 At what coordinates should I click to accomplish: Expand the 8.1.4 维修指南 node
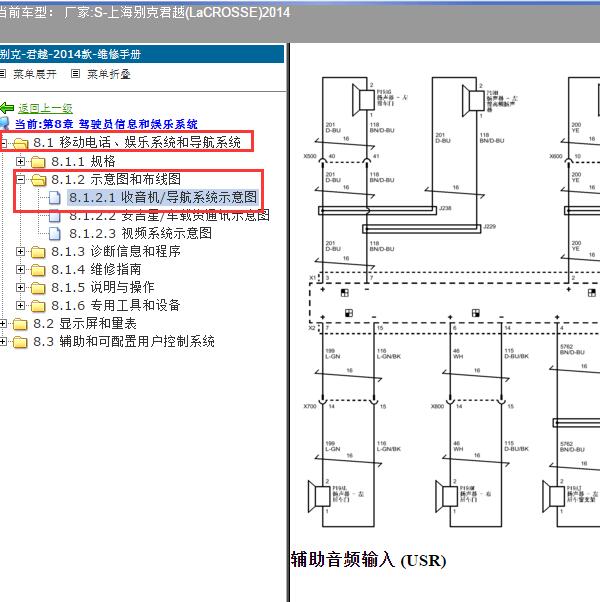coord(20,270)
